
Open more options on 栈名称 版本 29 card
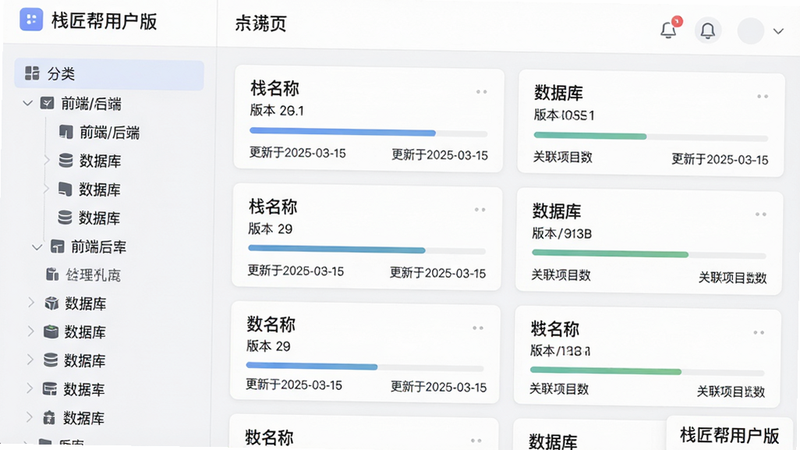pos(480,210)
